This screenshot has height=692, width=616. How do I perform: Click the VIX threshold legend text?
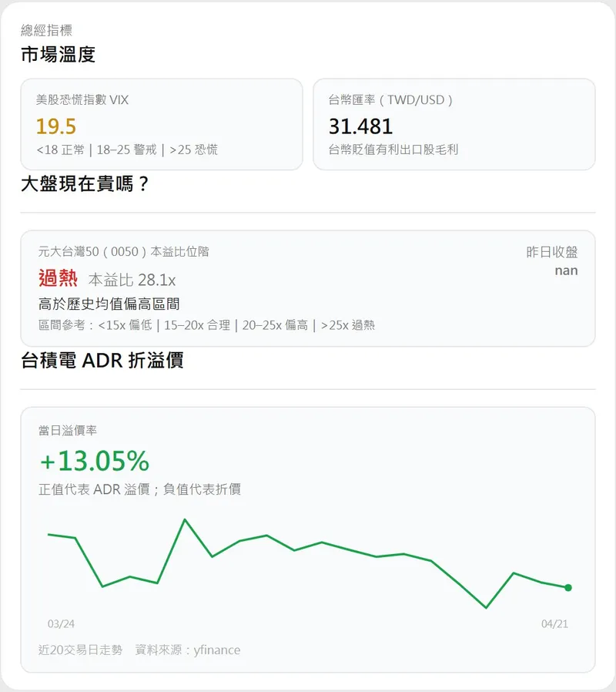pyautogui.click(x=127, y=149)
